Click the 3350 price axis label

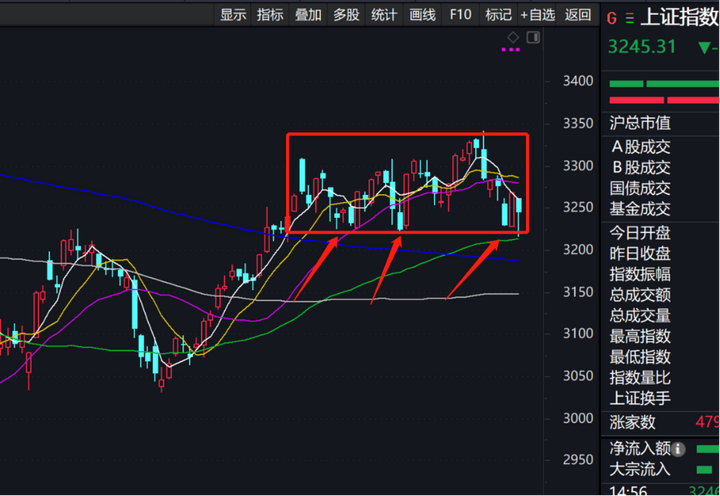pos(578,124)
